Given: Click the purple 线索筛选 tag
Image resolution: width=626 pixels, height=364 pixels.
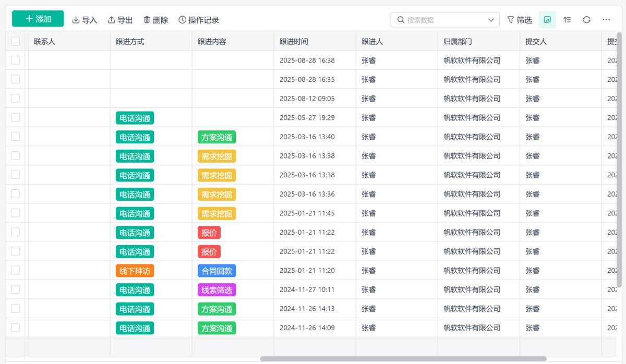Looking at the screenshot, I should [x=216, y=290].
